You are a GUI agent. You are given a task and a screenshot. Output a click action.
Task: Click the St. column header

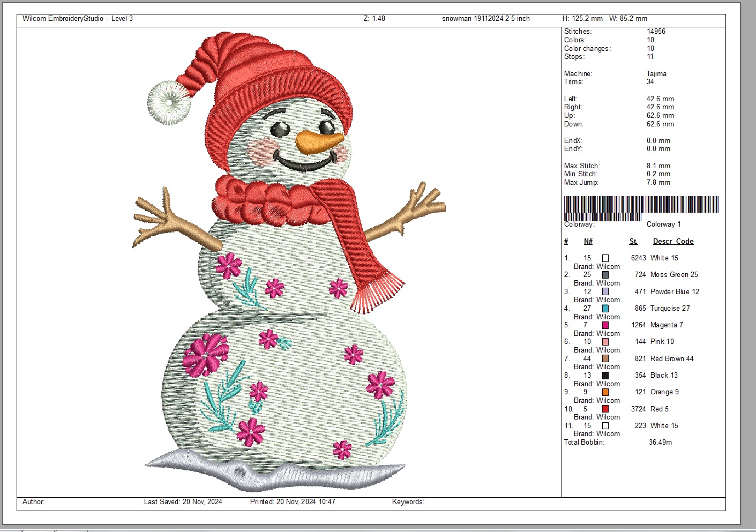pyautogui.click(x=633, y=242)
